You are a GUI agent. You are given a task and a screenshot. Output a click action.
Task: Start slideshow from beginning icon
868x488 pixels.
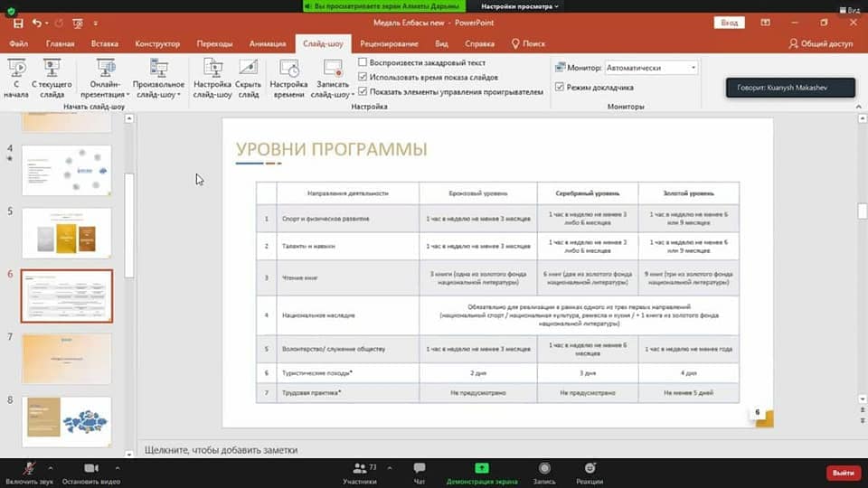[x=16, y=78]
